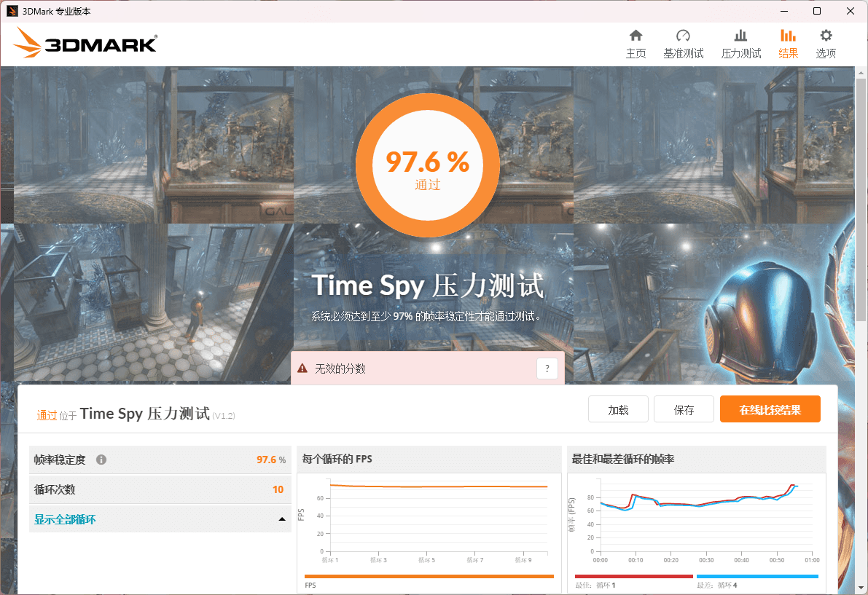Click the question mark help button
This screenshot has height=595, width=868.
[x=547, y=369]
